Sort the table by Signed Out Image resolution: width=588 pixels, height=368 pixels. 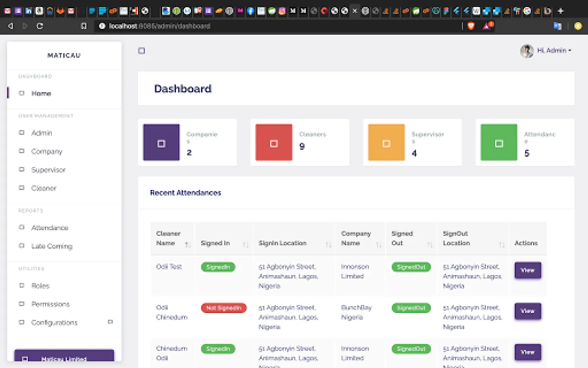click(x=411, y=238)
